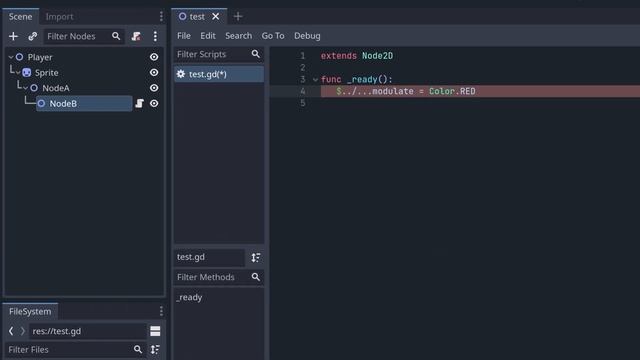The image size is (640, 360).
Task: Click the Filter Methods input field
Action: [x=219, y=277]
